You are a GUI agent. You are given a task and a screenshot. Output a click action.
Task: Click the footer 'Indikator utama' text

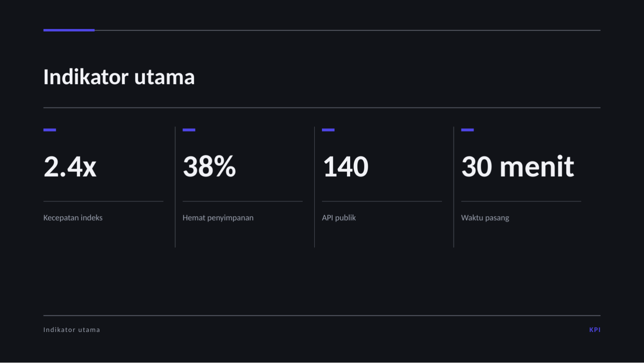(x=72, y=330)
